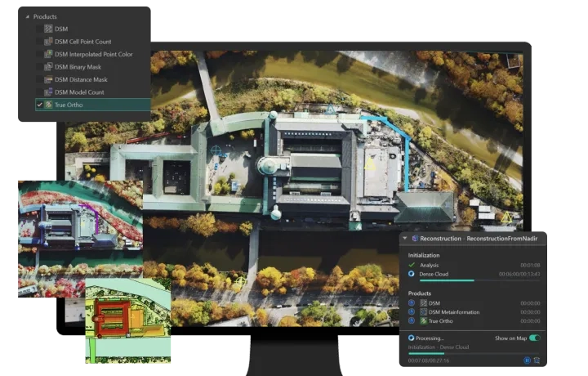Open the false-color orthophoto thumbnail
The height and width of the screenshot is (376, 588).
pos(80,239)
